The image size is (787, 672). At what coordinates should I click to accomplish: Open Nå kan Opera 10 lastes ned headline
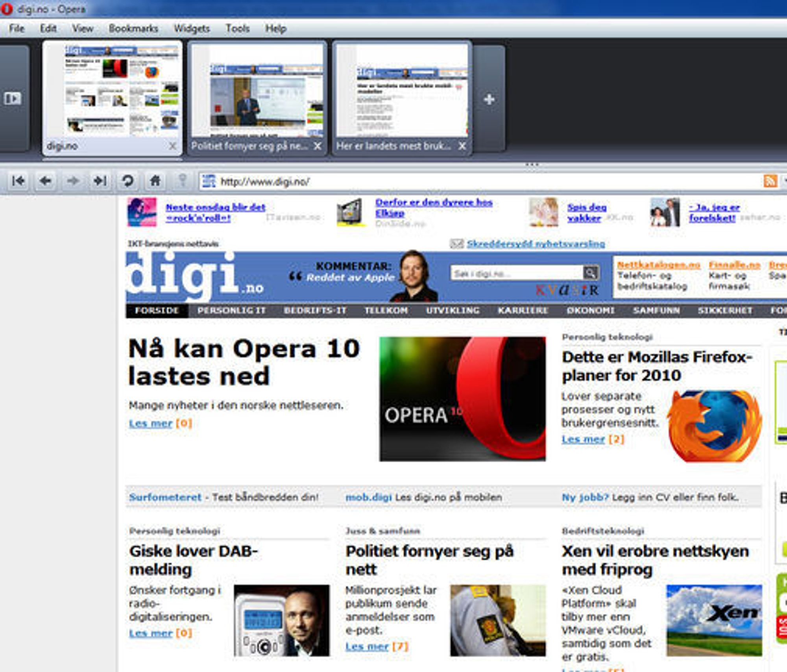(x=244, y=362)
